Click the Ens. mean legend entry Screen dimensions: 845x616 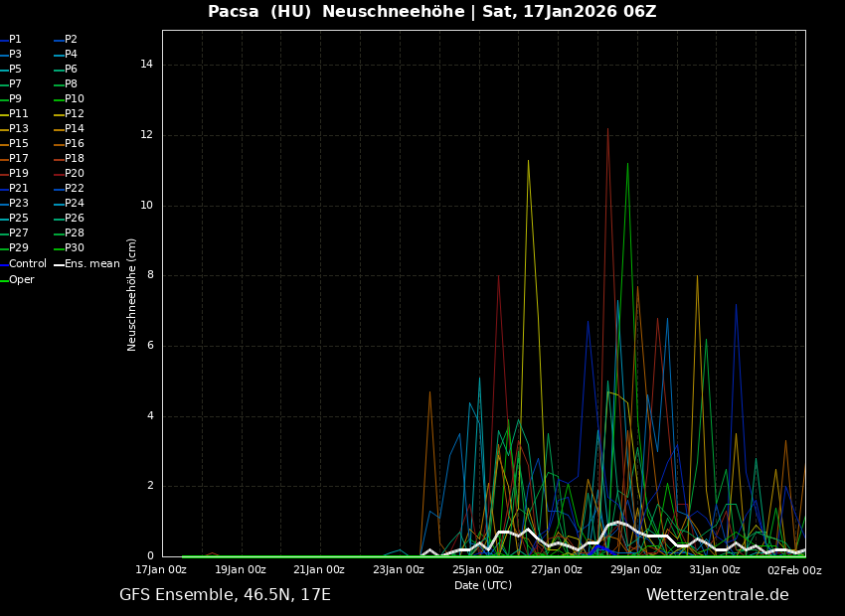tap(91, 264)
